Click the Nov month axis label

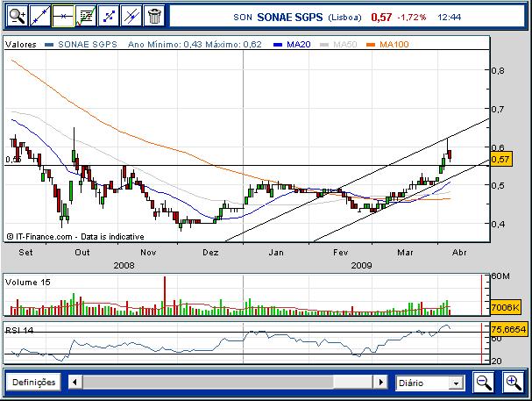point(148,253)
